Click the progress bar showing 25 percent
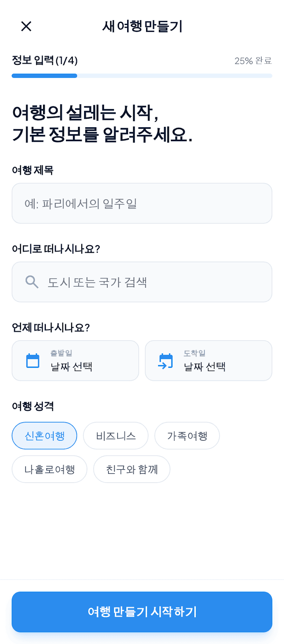The width and height of the screenshot is (284, 644). pyautogui.click(x=142, y=76)
